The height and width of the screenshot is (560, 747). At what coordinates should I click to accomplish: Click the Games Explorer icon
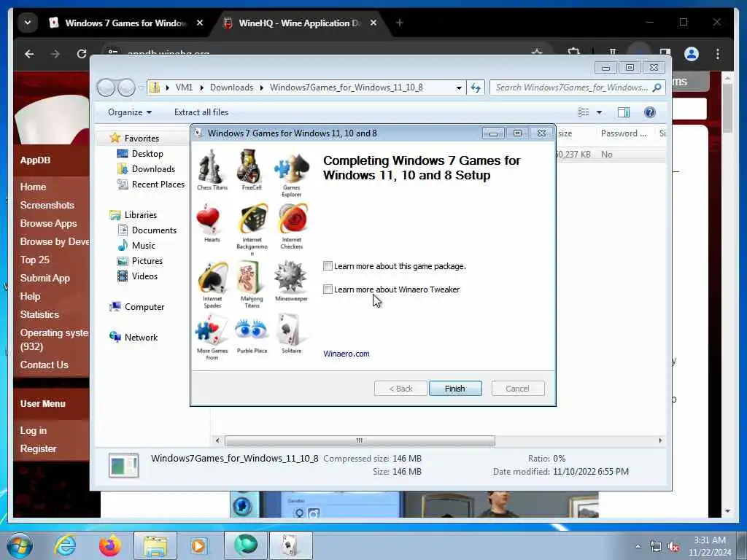click(x=292, y=168)
